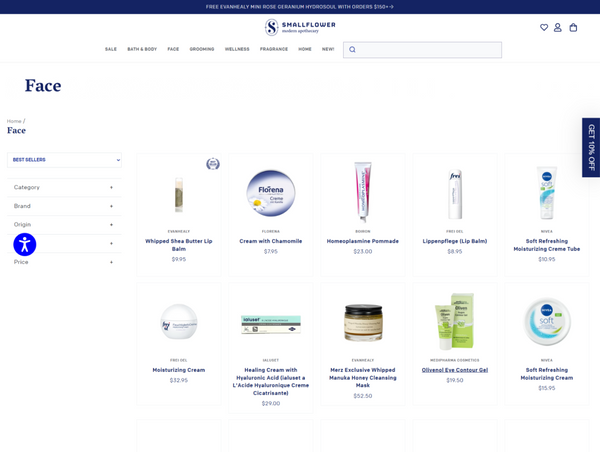Open Homeoplasmine Pommade product link

tap(363, 241)
